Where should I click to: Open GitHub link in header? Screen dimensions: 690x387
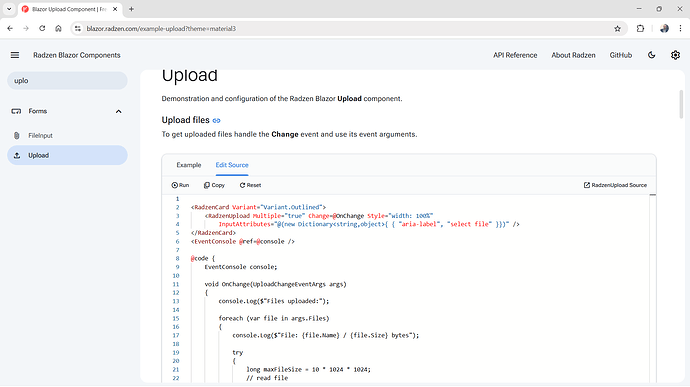620,55
